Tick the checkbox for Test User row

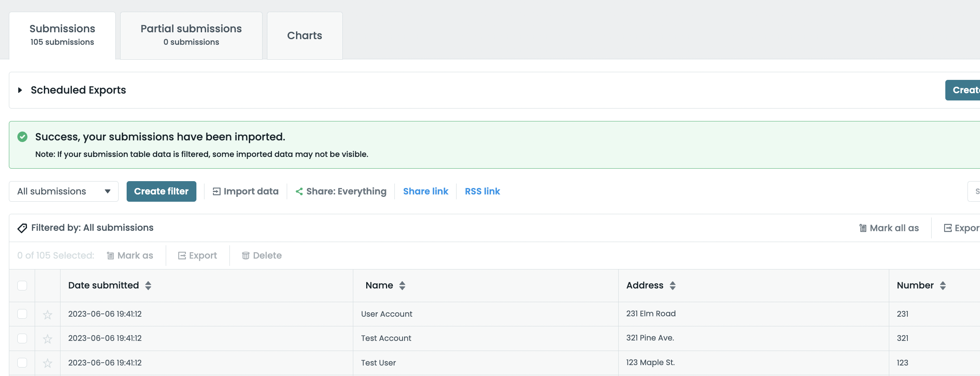(22, 363)
